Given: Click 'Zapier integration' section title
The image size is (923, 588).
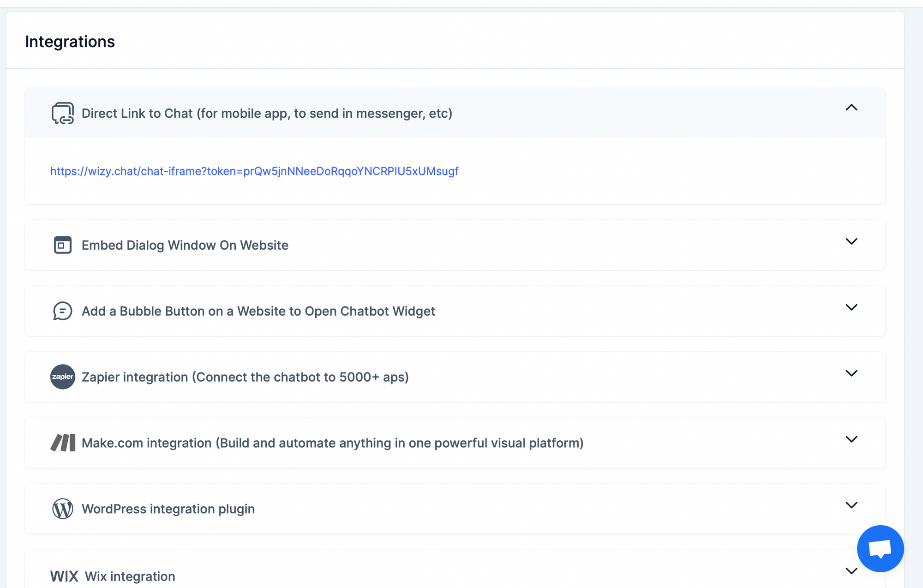Looking at the screenshot, I should click(245, 377).
